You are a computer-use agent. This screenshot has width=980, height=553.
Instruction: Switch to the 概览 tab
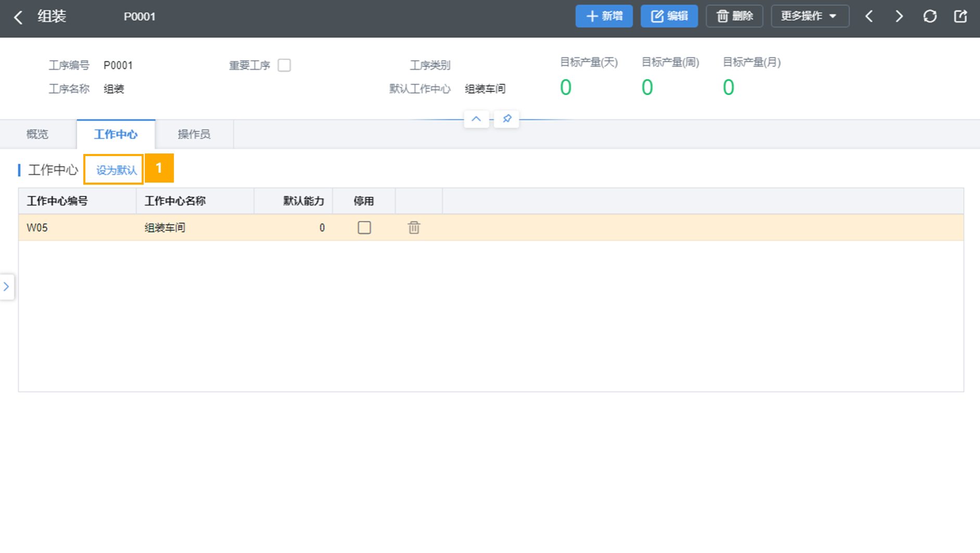37,134
